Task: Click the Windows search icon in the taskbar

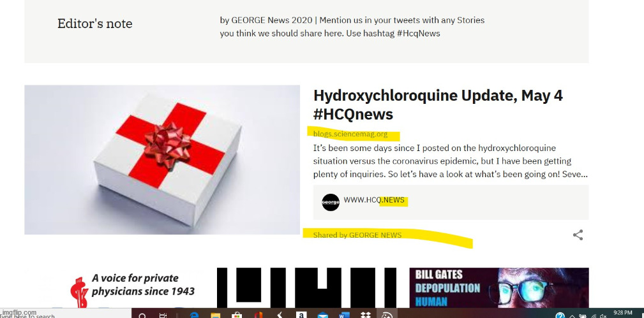Action: [142, 316]
